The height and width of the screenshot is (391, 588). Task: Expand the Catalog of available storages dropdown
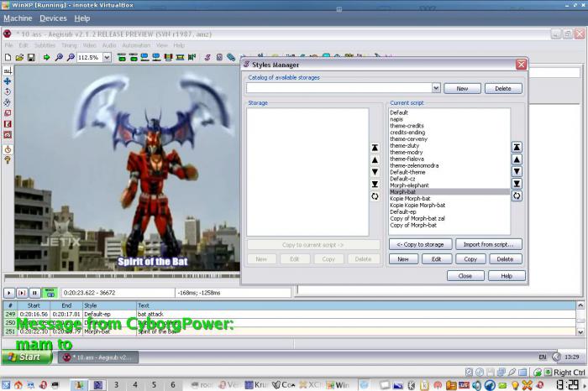tap(436, 88)
